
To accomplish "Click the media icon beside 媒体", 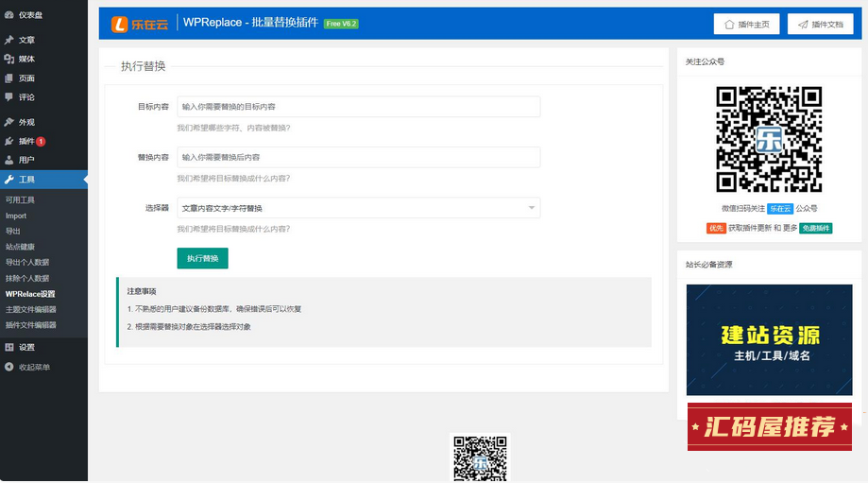I will click(9, 59).
